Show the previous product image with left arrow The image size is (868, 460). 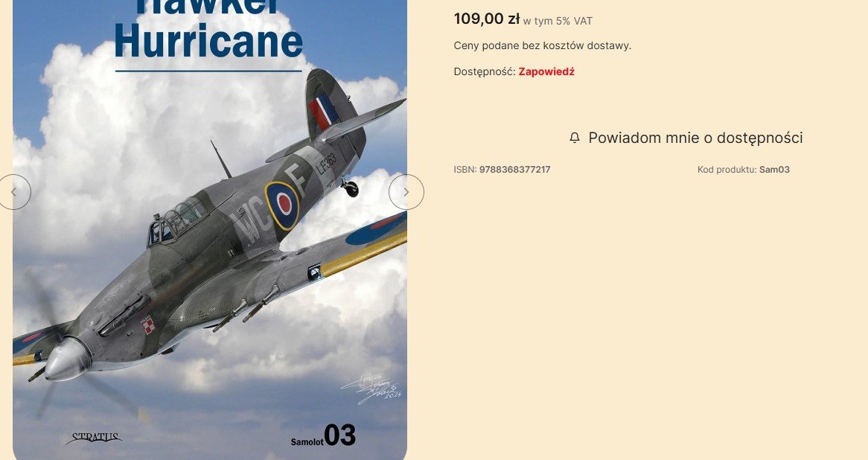click(14, 192)
